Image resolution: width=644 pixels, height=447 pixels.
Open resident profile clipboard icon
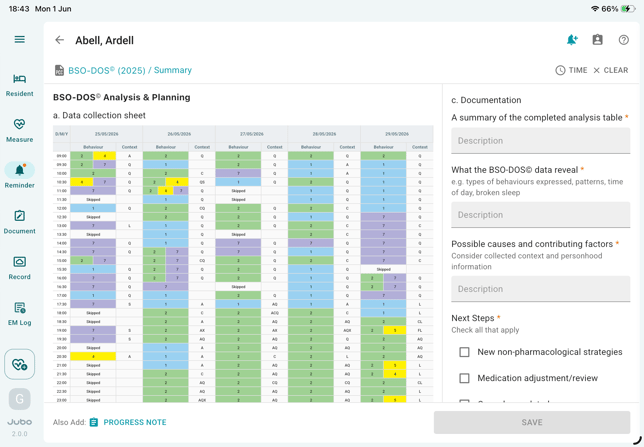coord(597,40)
